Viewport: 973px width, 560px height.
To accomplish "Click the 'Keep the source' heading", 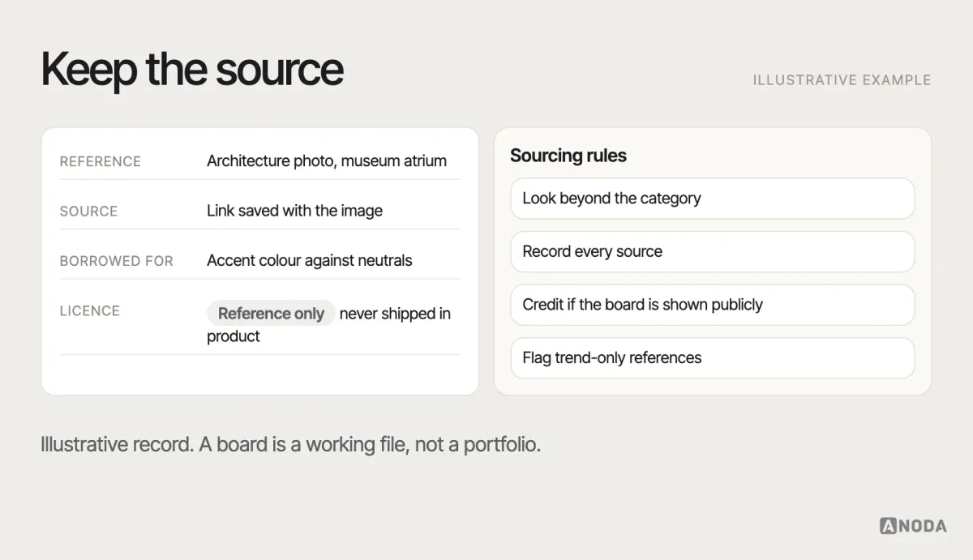I will 192,70.
